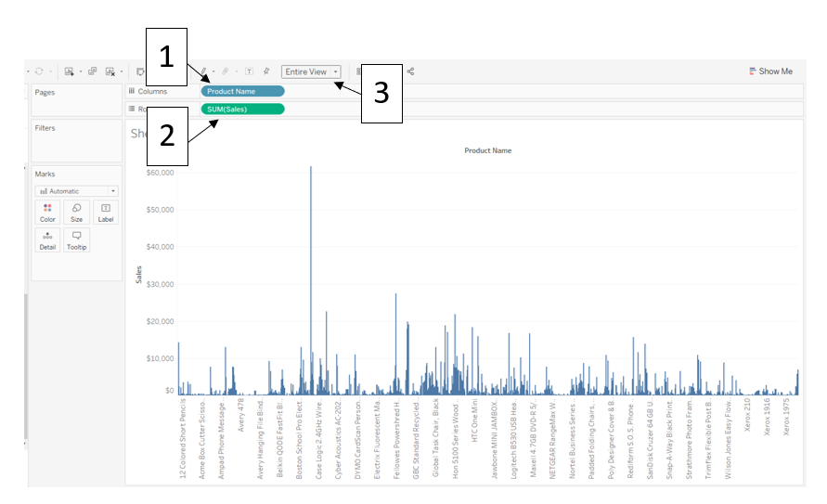Viewport: 827px width, 504px height.
Task: Open the Show Me panel
Action: coord(770,71)
